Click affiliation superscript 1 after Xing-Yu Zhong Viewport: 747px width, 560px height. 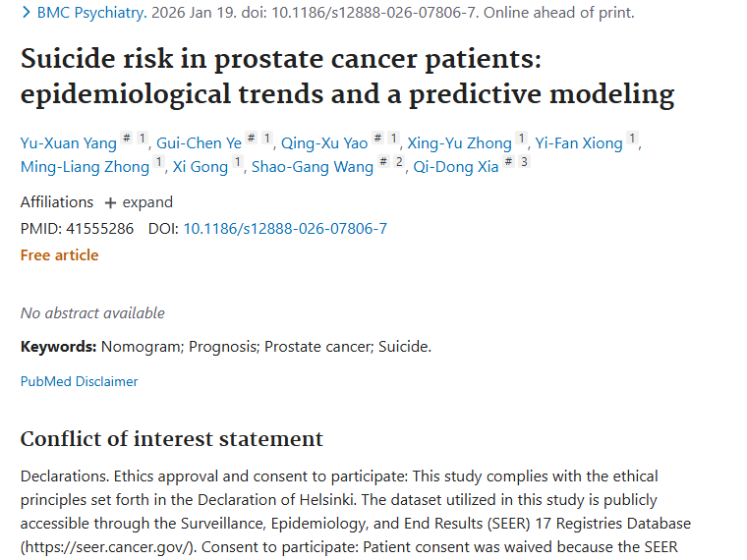click(x=521, y=139)
